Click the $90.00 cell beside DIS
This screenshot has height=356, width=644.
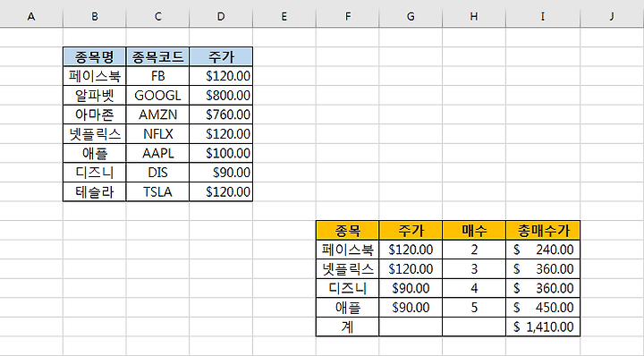point(221,173)
